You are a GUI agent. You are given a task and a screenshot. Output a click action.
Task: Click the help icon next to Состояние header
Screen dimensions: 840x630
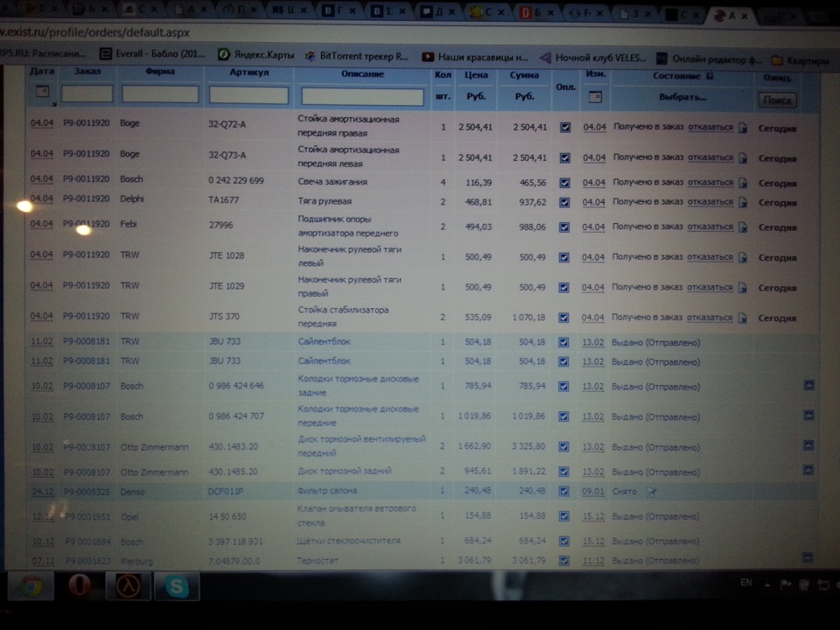[710, 76]
